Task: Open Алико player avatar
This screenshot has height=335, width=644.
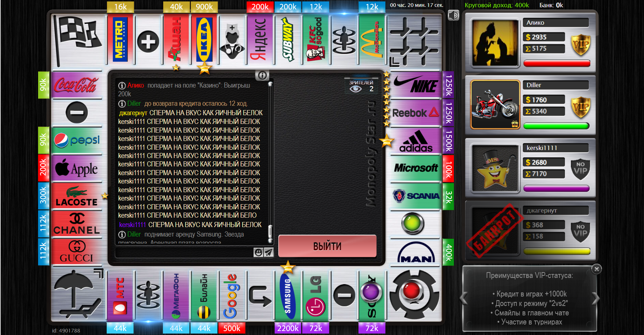Action: [495, 43]
